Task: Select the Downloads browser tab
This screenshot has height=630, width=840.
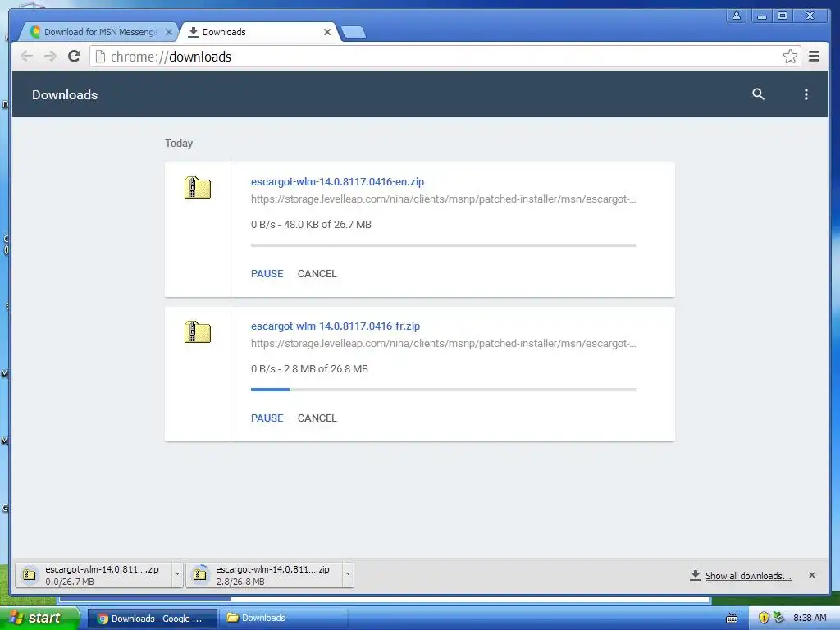Action: [x=259, y=32]
